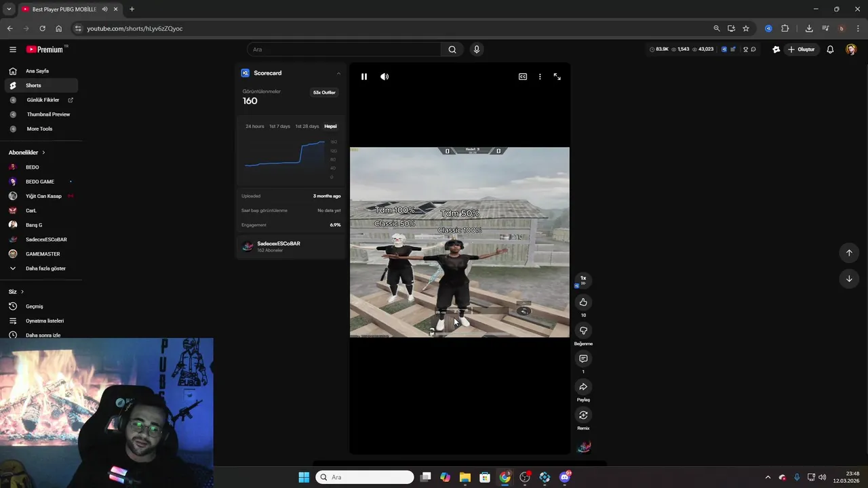
Task: Share the Short via Paylaş icon
Action: 583,387
